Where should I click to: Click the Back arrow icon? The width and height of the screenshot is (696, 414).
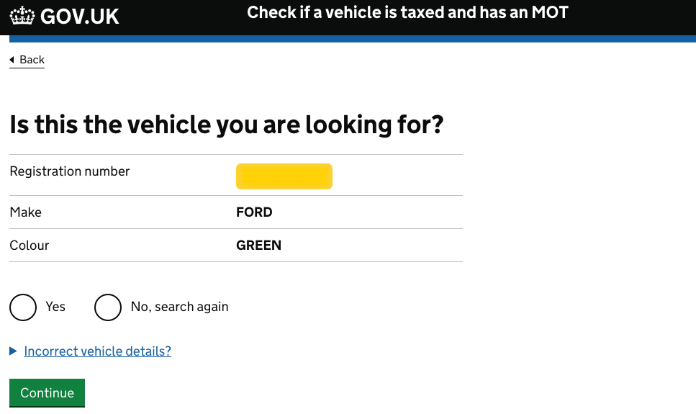[x=12, y=59]
